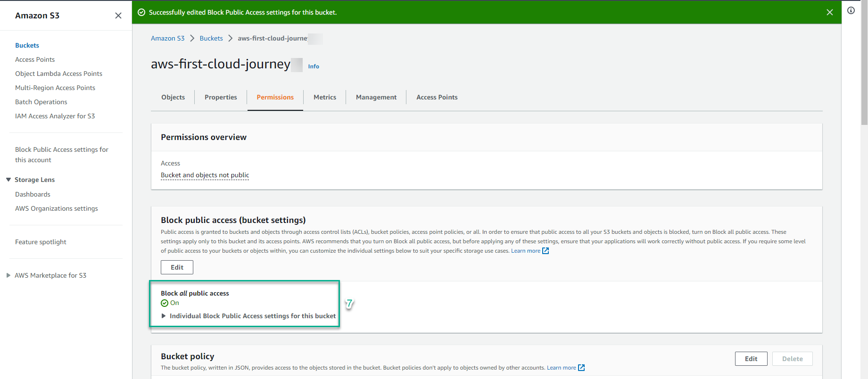Click Edit button for Bucket policy
The height and width of the screenshot is (379, 868).
coord(751,359)
